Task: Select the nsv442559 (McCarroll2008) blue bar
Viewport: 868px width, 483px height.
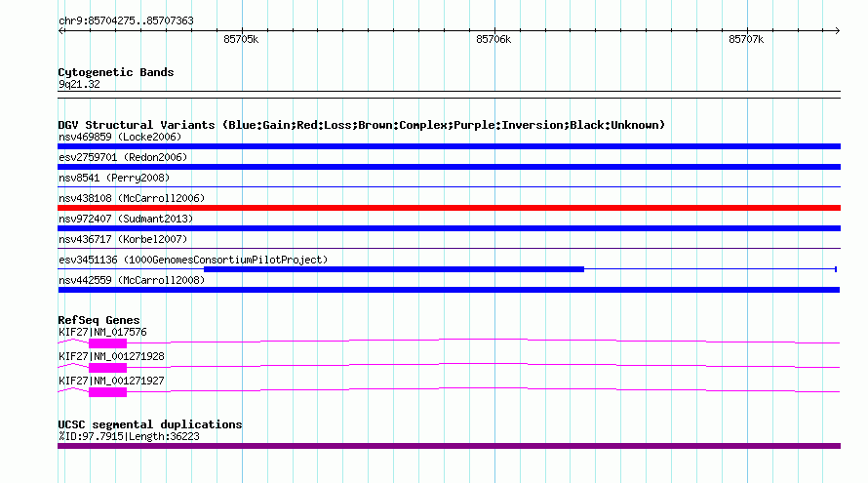Action: tap(449, 290)
